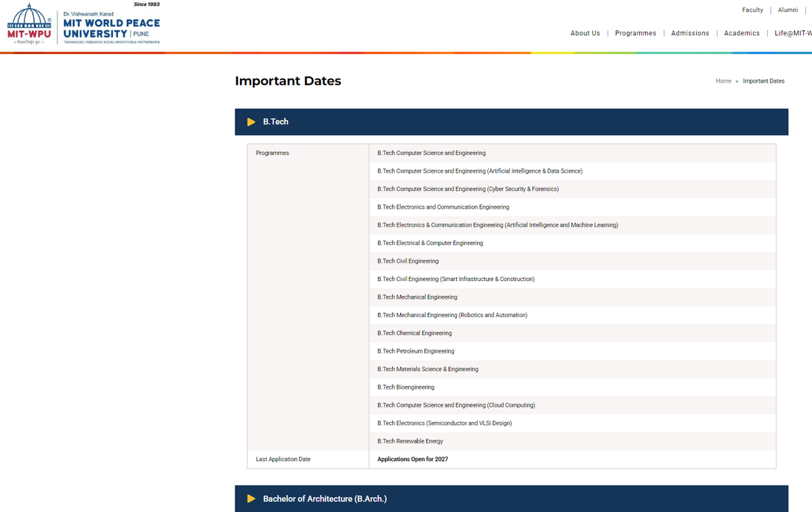Expand the Bachelor of Architecture arrow
This screenshot has height=512, width=812.
(x=251, y=499)
